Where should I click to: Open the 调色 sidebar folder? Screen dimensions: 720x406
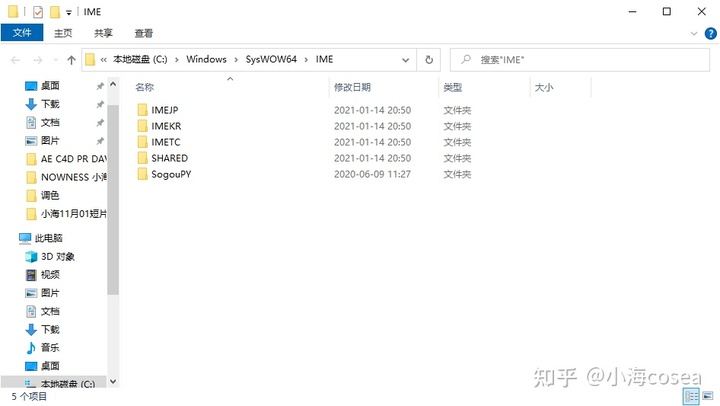[42, 196]
